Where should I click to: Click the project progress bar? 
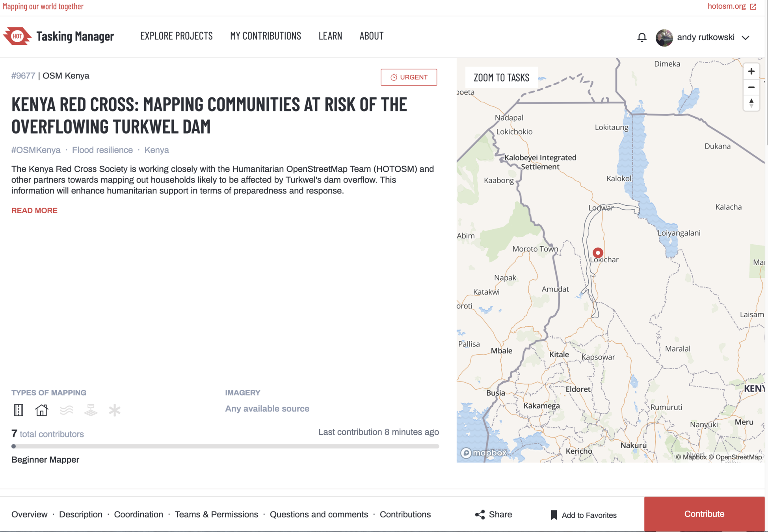pos(225,446)
